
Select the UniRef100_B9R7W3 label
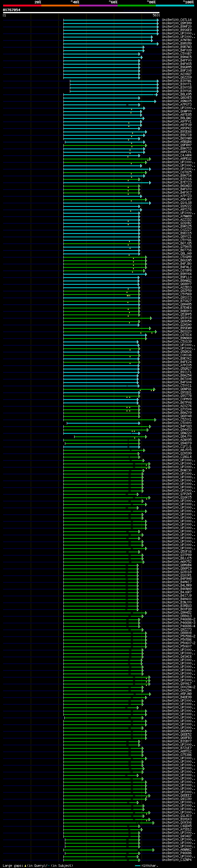(x=177, y=47)
